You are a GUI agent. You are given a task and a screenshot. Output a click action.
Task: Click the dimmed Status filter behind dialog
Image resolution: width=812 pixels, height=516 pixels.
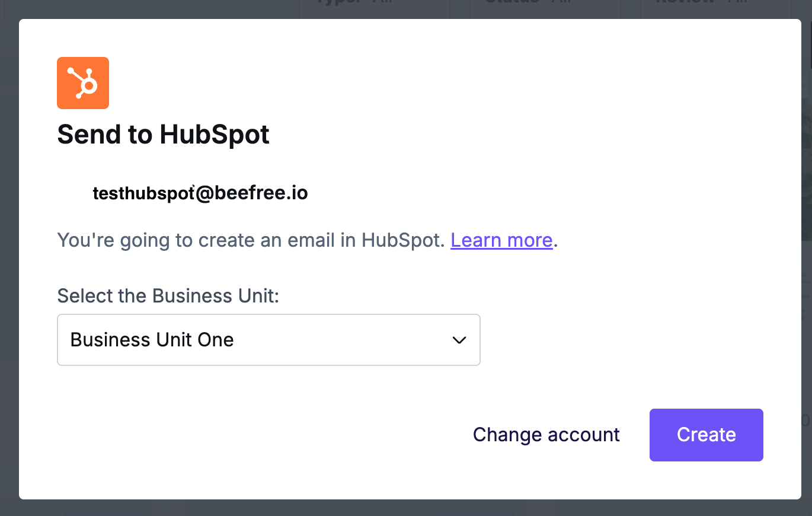click(x=545, y=7)
